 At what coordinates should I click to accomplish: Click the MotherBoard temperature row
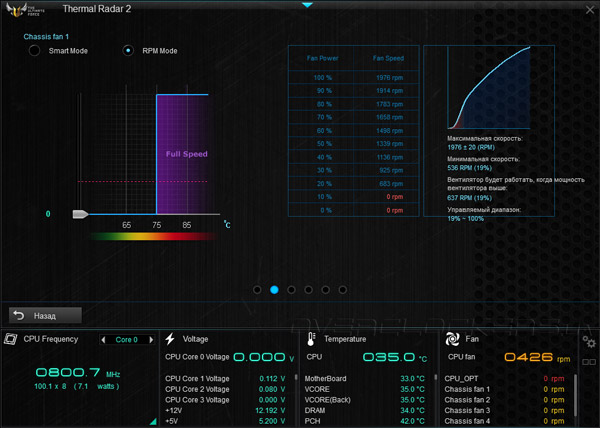pos(364,379)
